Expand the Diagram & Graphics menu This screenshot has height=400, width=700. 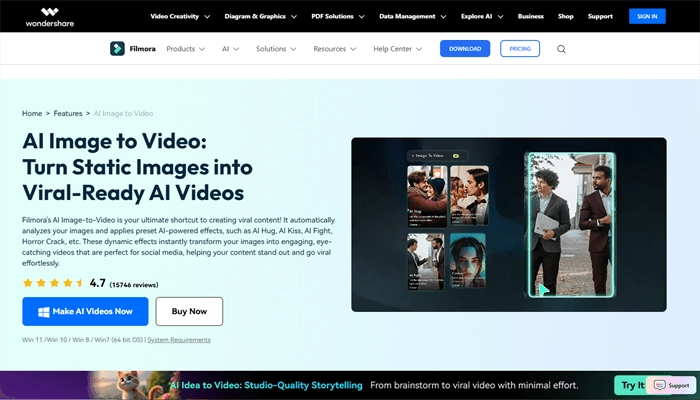[260, 17]
